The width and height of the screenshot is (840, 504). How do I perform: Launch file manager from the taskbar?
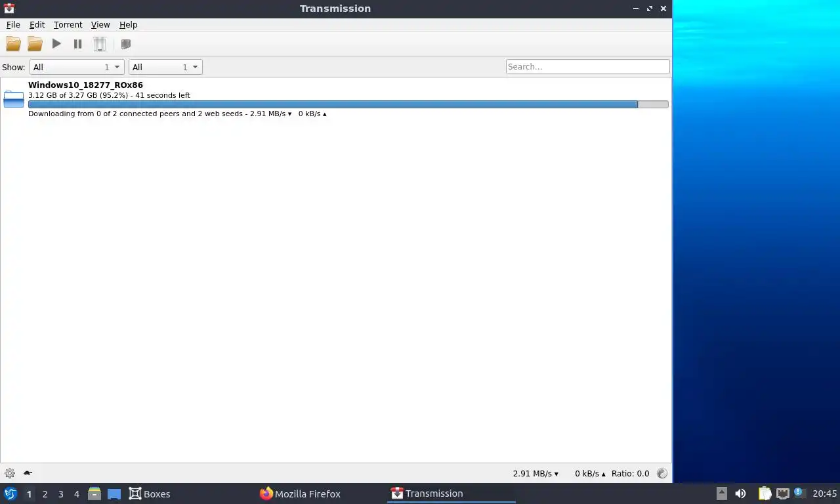point(94,493)
